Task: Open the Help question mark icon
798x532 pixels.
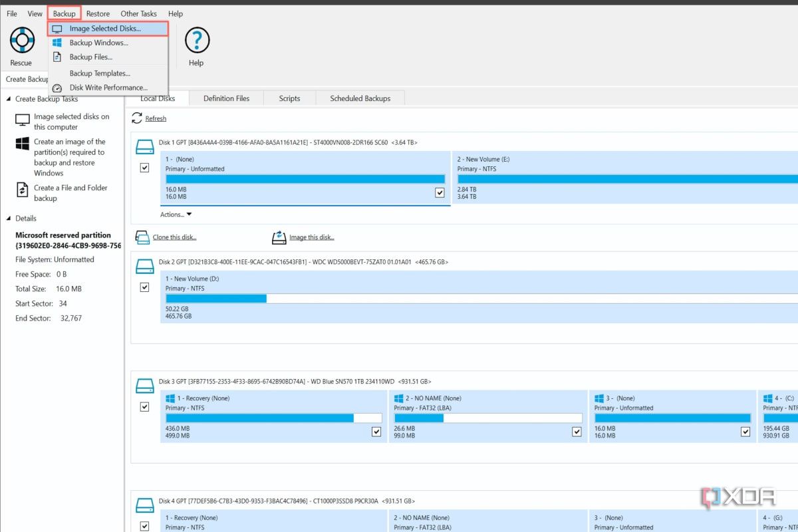Action: click(x=197, y=41)
